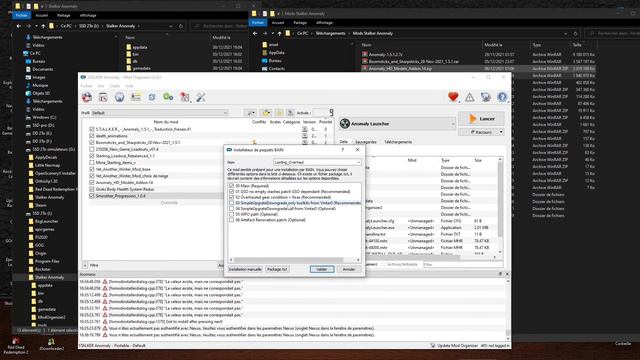
Task: Toggle 01 GSO no empty stashes patch checkbox
Action: [x=231, y=192]
